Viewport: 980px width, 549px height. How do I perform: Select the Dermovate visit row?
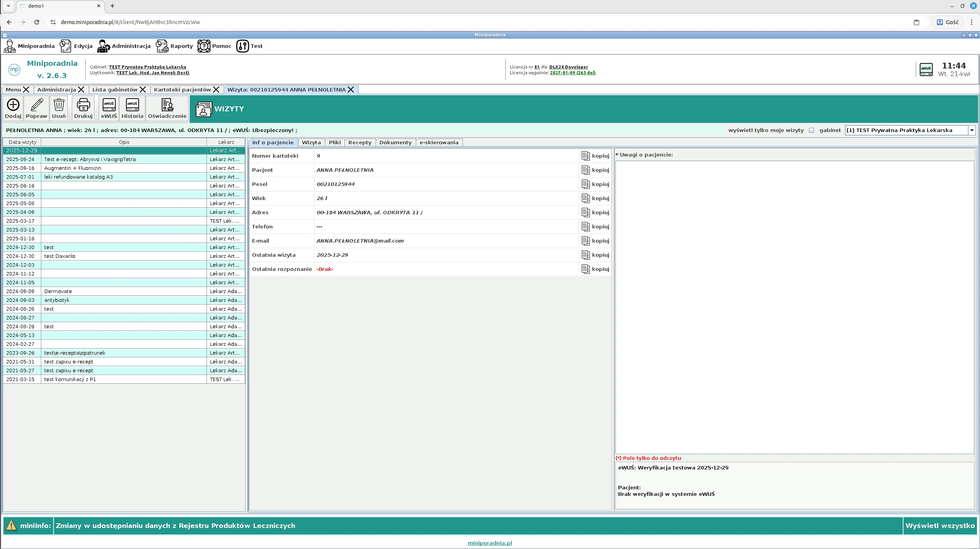tap(124, 291)
